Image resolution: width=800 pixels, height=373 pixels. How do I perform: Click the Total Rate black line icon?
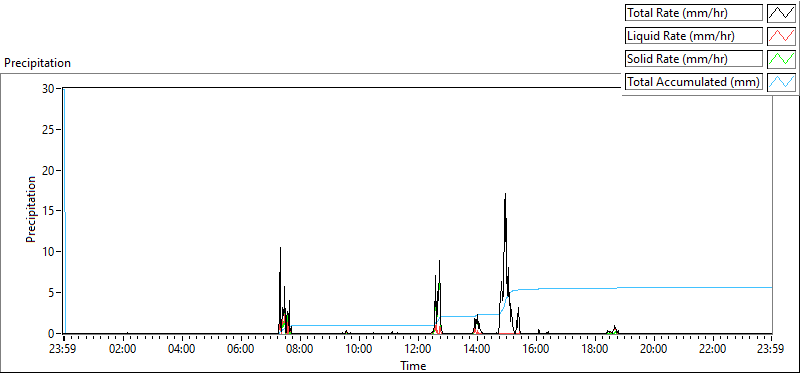coord(781,13)
